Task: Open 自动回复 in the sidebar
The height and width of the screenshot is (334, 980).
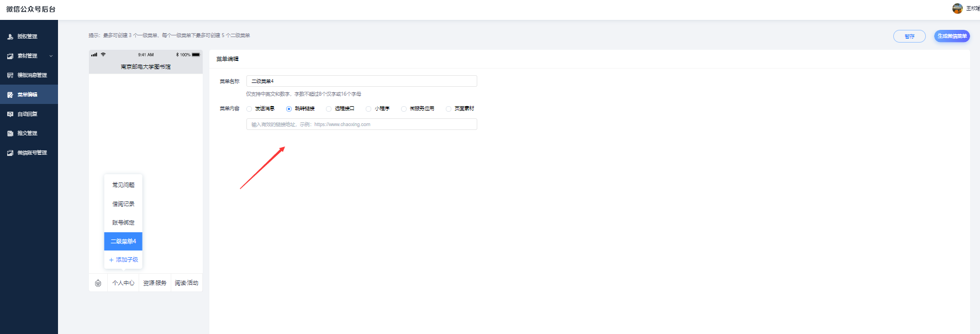Action: (29, 114)
